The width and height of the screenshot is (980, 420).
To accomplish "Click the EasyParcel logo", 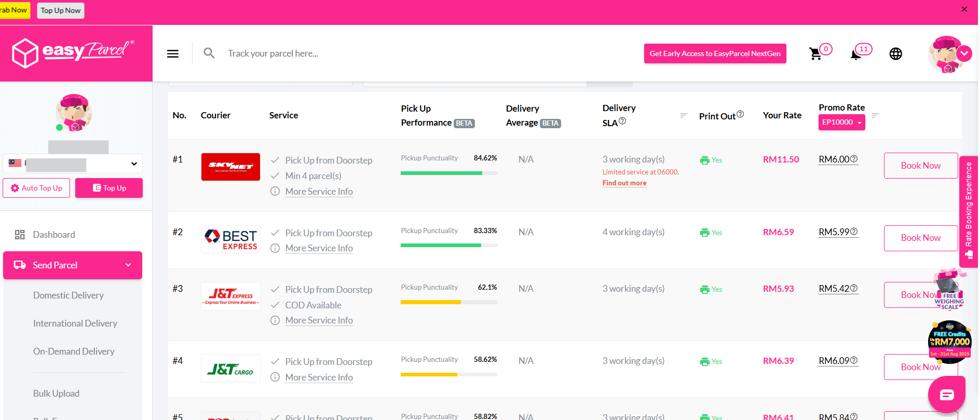I will point(73,52).
